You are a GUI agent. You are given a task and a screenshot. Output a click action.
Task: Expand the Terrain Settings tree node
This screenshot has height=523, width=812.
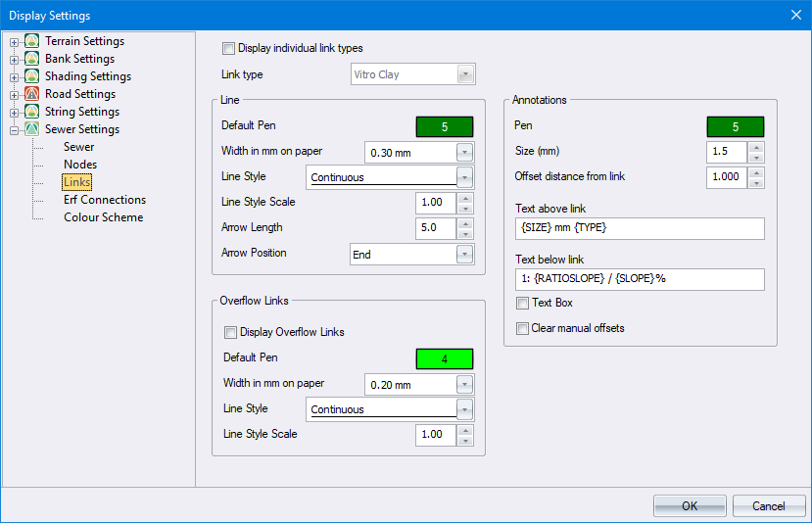coord(15,42)
